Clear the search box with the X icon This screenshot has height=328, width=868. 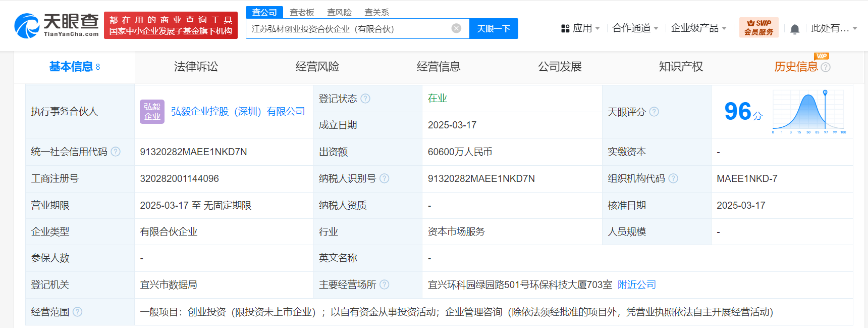tap(456, 28)
